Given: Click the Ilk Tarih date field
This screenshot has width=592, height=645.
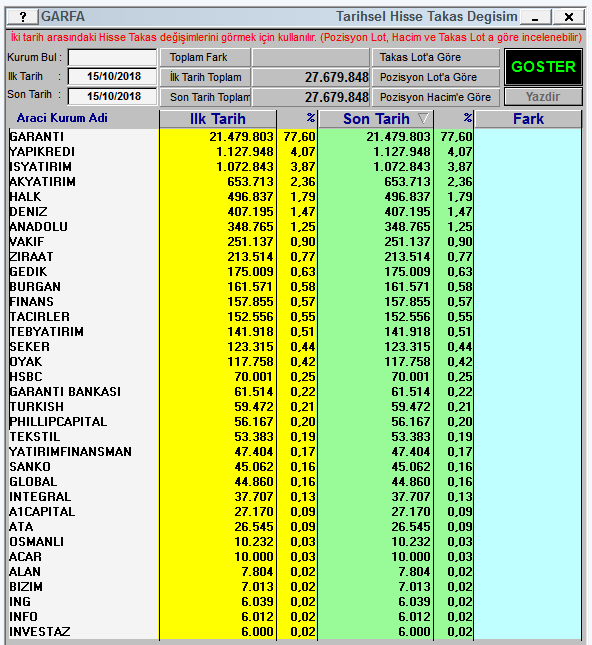Looking at the screenshot, I should click(x=112, y=77).
